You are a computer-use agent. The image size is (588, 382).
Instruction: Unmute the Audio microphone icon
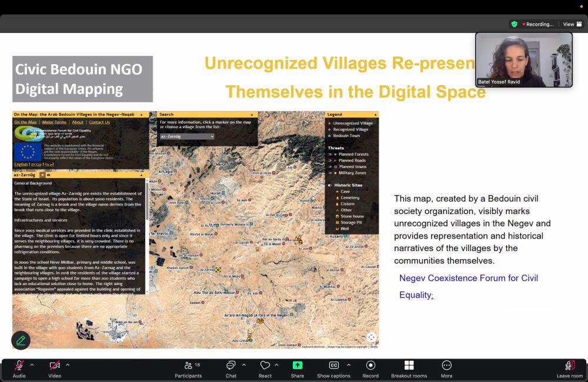[19, 365]
